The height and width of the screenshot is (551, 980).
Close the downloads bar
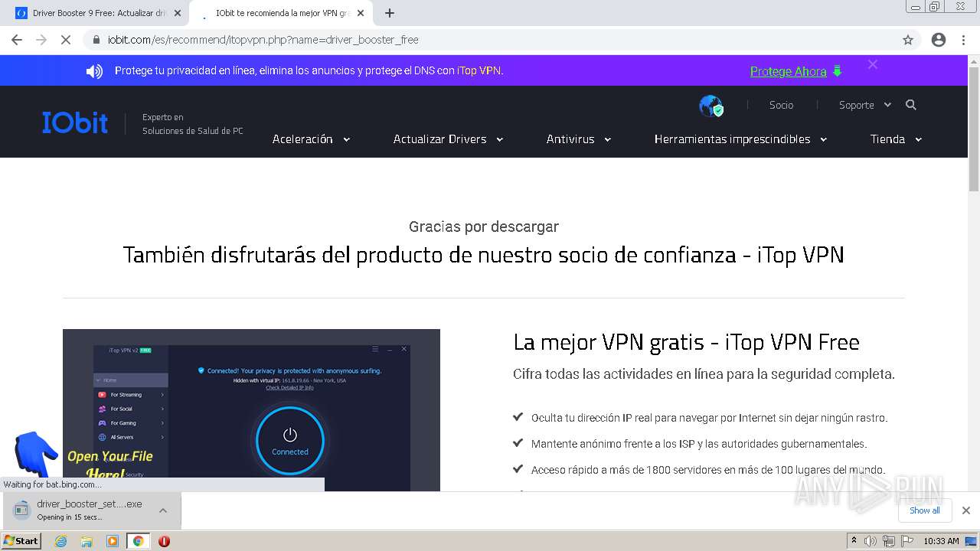(966, 510)
